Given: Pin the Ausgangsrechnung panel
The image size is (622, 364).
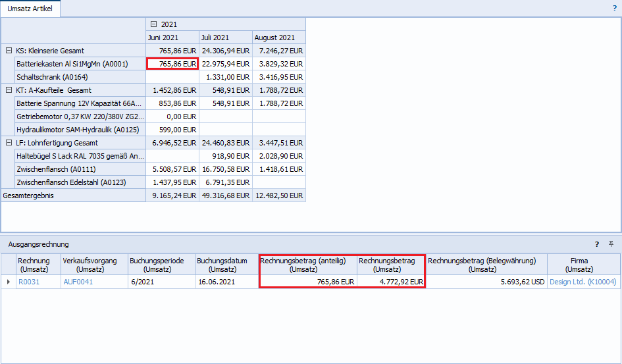Looking at the screenshot, I should (610, 244).
